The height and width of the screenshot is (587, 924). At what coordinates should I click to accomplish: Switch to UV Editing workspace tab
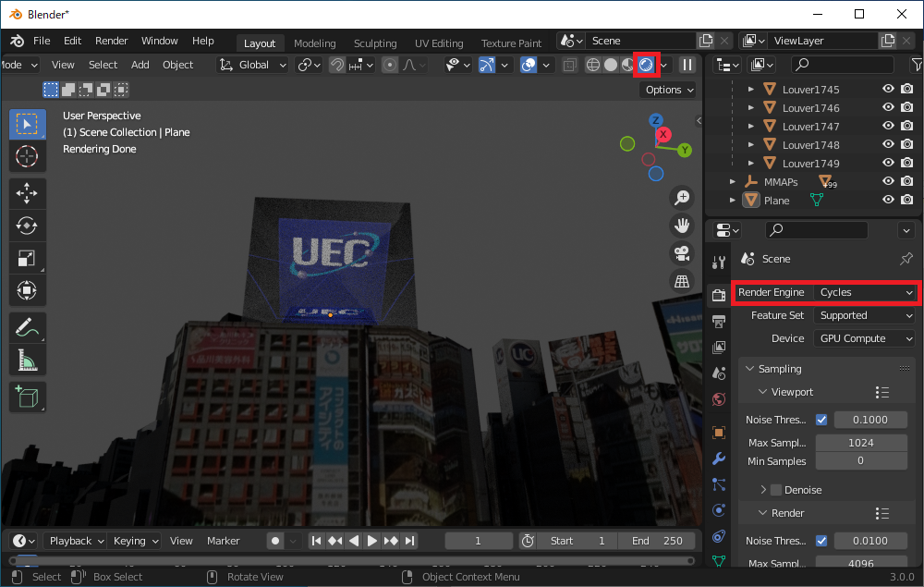[438, 43]
